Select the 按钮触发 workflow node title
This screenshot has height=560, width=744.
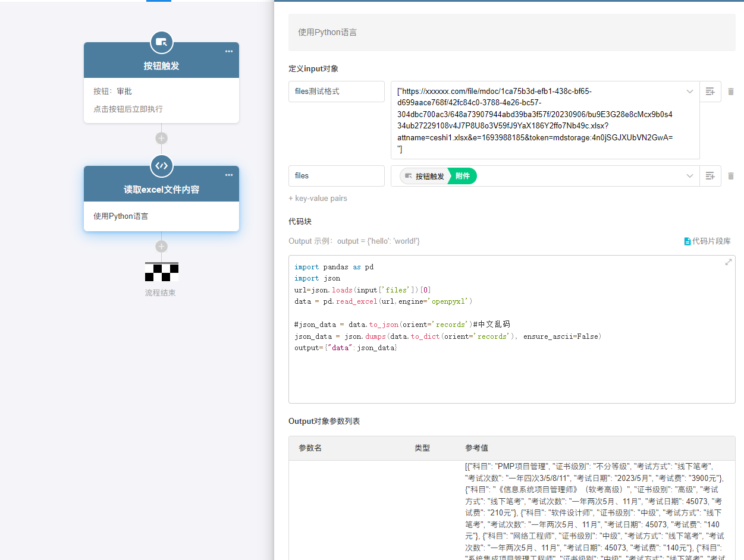tap(161, 66)
